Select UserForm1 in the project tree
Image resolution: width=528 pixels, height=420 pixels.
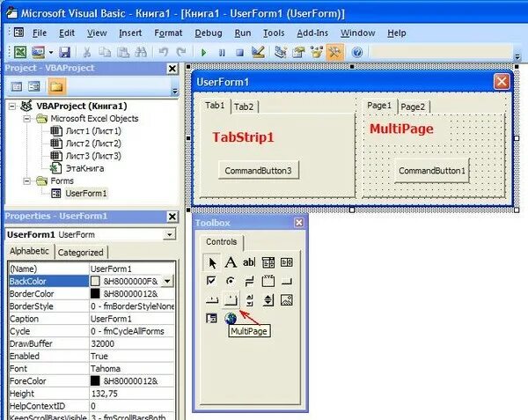[86, 194]
